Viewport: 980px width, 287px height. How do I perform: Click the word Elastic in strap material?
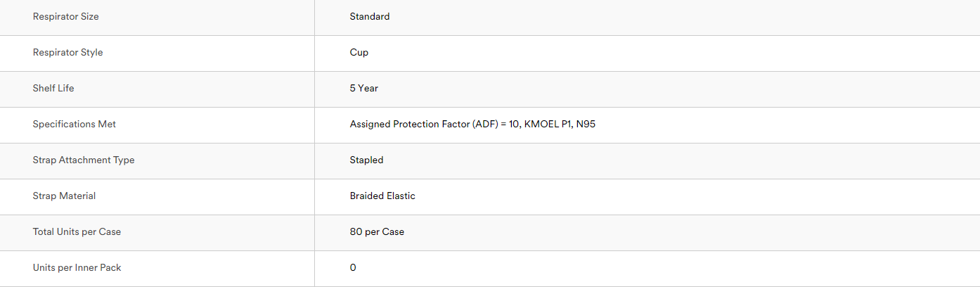point(401,196)
